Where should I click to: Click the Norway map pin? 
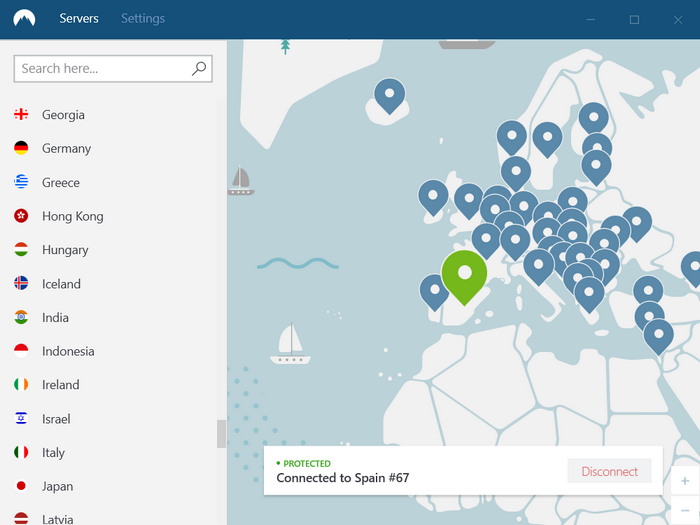(x=512, y=136)
